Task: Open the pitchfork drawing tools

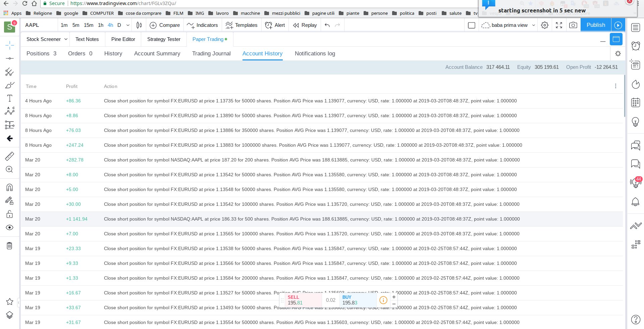Action: tap(9, 72)
